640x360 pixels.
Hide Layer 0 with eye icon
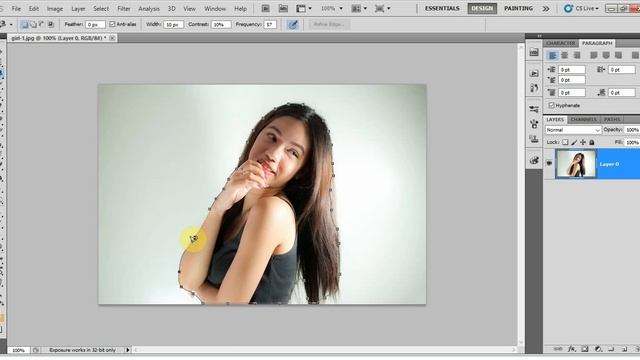(x=549, y=163)
